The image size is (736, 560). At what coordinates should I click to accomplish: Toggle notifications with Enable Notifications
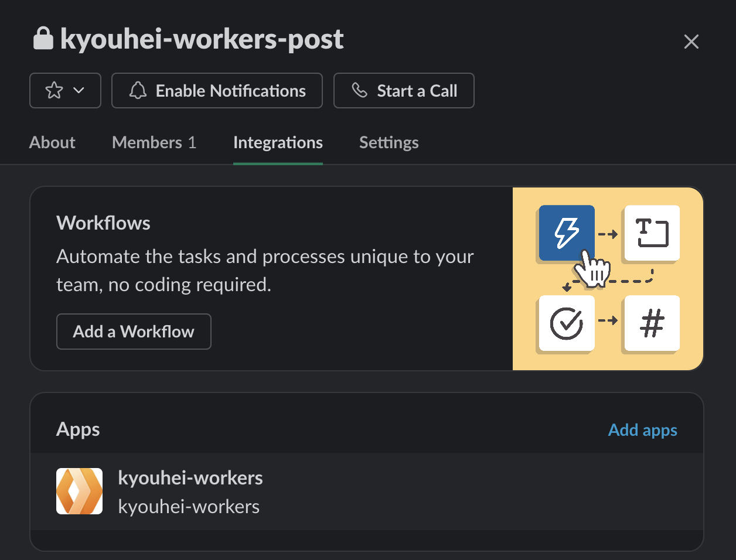(x=217, y=90)
